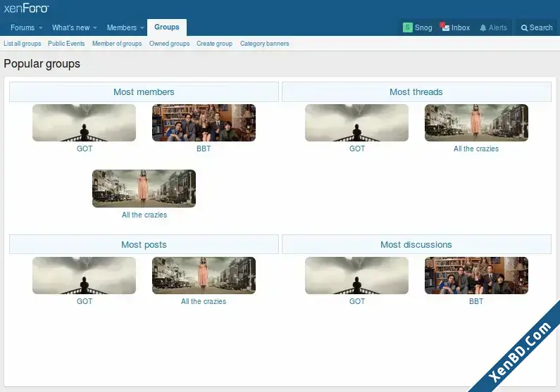Click the green Snog avatar icon

coord(408,27)
